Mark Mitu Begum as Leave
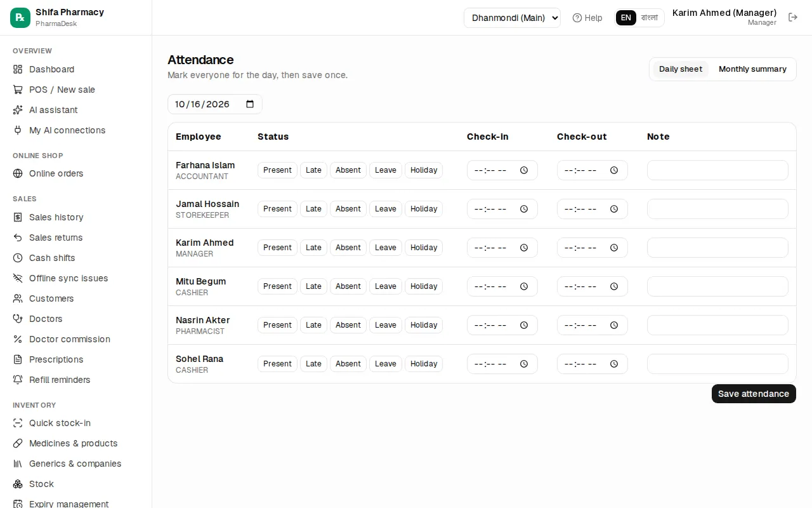812x508 pixels. coord(386,286)
